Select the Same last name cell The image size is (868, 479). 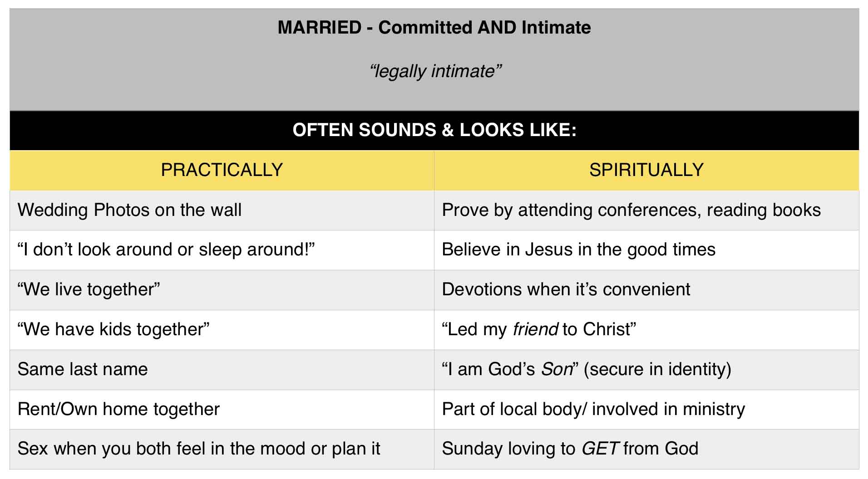tap(222, 370)
